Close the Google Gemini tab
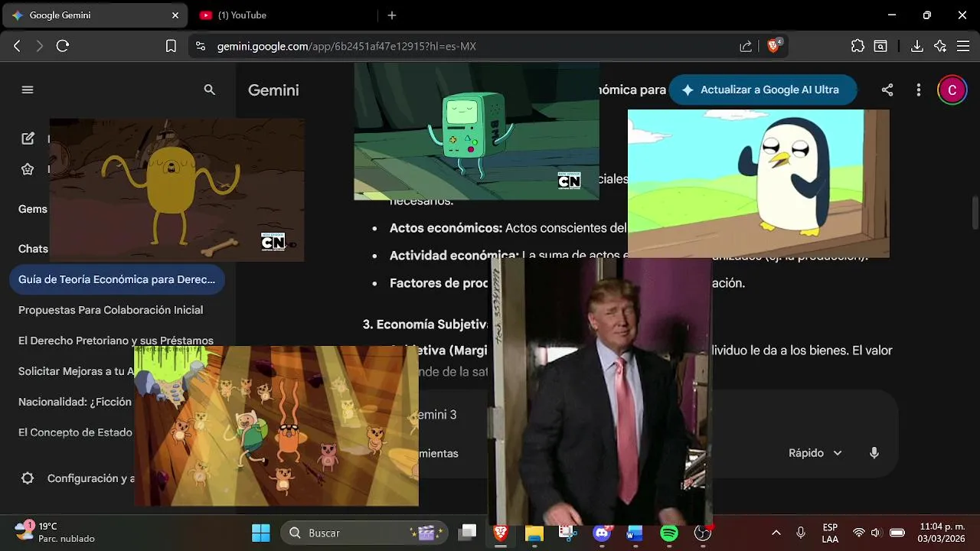Image resolution: width=980 pixels, height=551 pixels. [x=175, y=15]
